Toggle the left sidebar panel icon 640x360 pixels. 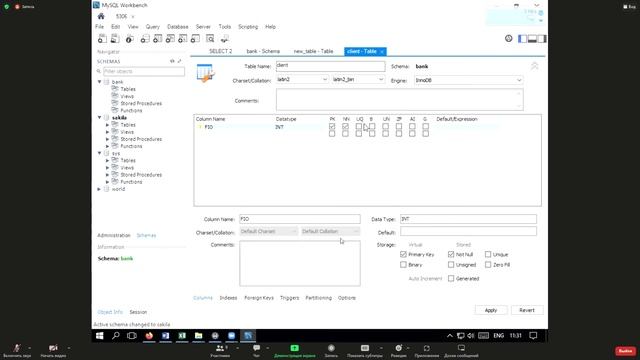522,39
